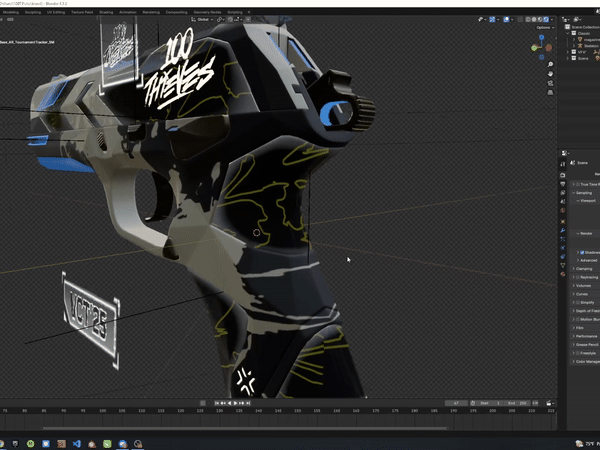Image resolution: width=600 pixels, height=450 pixels.
Task: Open the overlays options dropdown arrow
Action: tap(512, 19)
